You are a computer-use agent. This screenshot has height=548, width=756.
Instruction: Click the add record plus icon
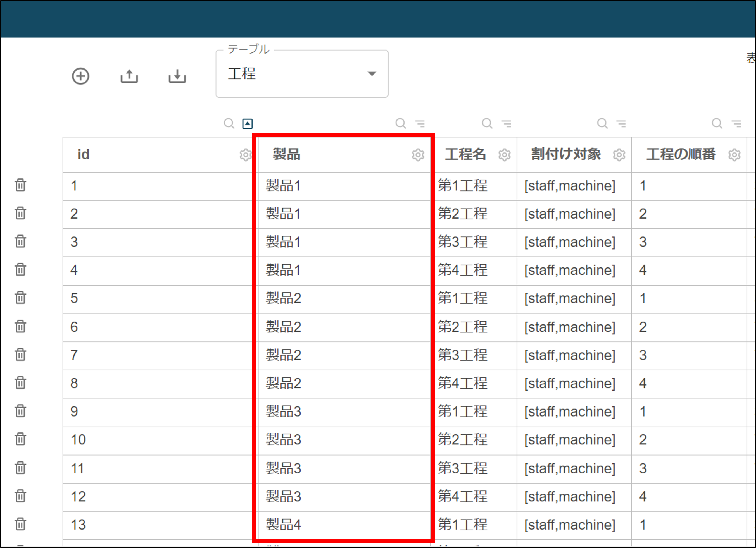point(81,76)
